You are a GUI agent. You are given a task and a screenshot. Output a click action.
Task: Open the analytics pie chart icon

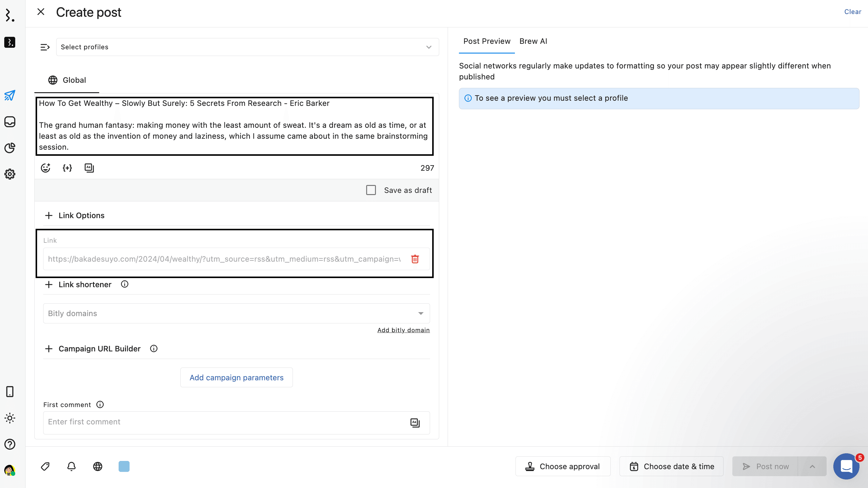[10, 148]
